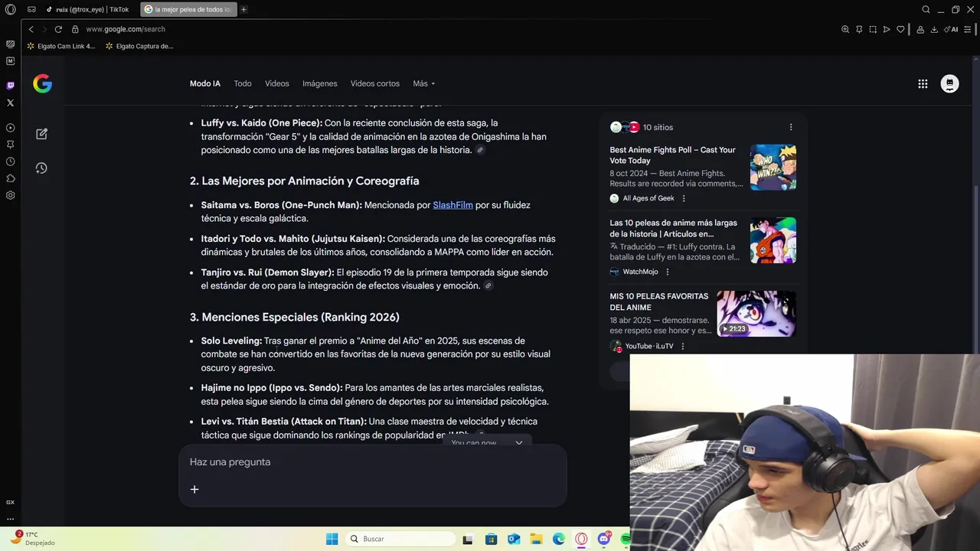Click the 'Haz una pregunta' input
The height and width of the screenshot is (551, 980).
(x=373, y=462)
